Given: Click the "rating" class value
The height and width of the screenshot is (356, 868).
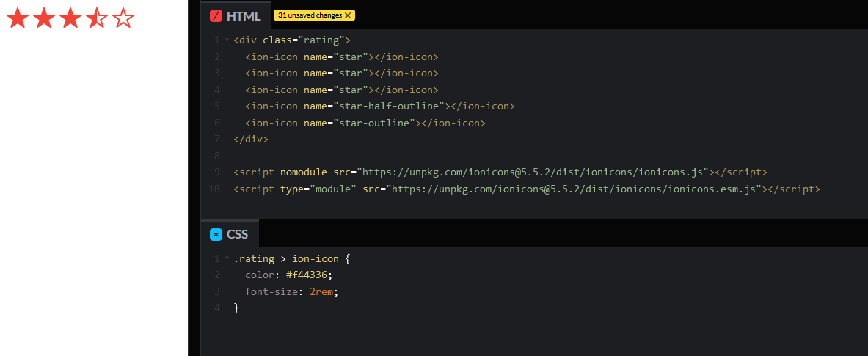Looking at the screenshot, I should coord(322,40).
